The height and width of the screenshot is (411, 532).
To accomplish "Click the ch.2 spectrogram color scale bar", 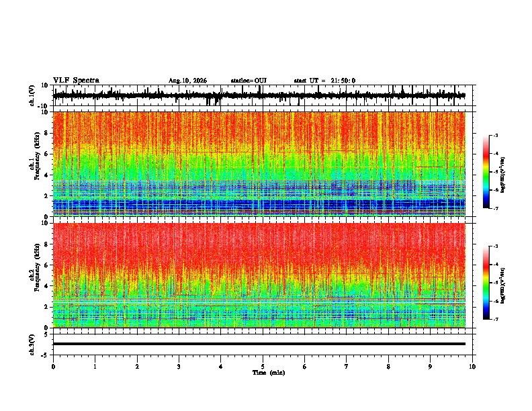I will (486, 283).
